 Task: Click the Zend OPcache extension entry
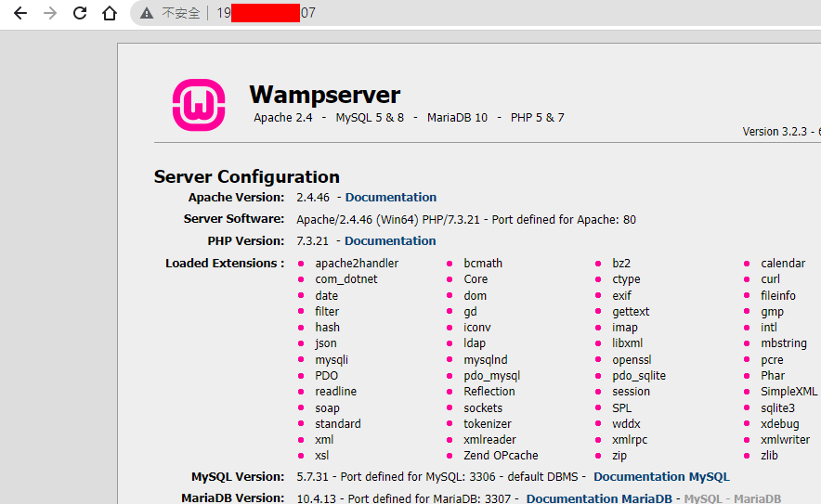(x=501, y=456)
